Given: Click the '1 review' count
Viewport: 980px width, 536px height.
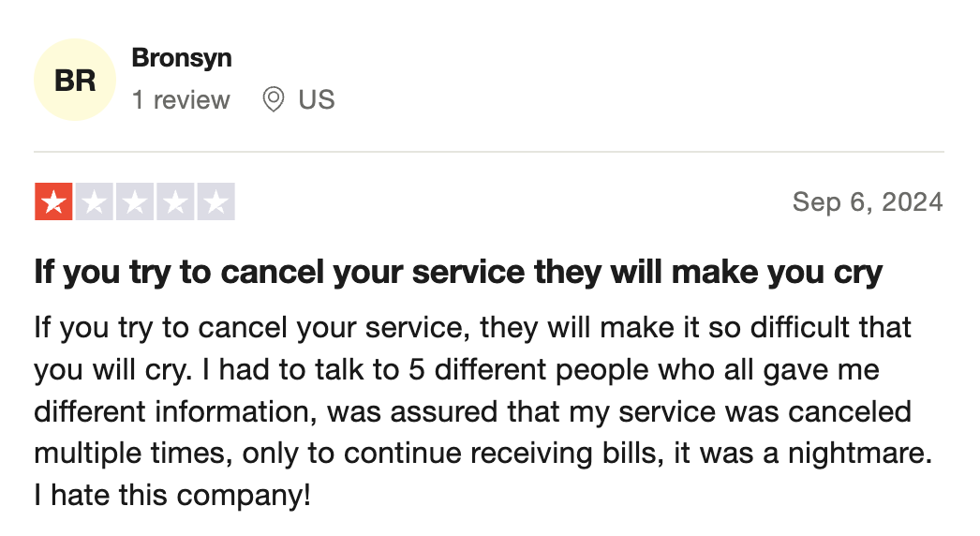Looking at the screenshot, I should pos(181,100).
